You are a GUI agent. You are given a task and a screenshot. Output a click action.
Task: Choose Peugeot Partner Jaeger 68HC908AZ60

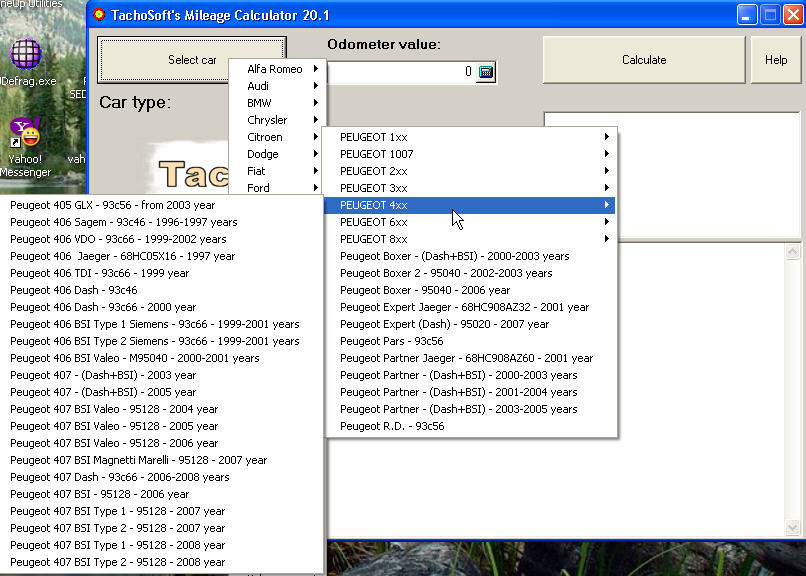coord(471,357)
